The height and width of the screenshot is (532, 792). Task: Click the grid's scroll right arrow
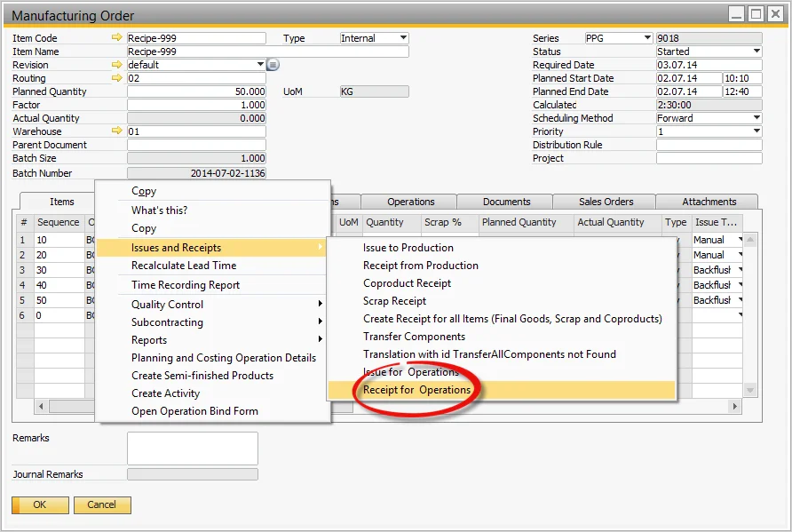coord(733,406)
